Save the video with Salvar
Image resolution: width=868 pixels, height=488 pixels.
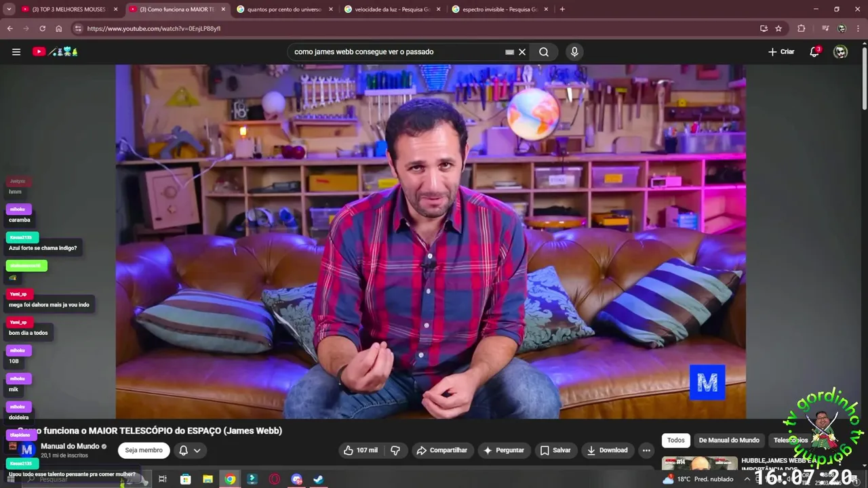(555, 450)
